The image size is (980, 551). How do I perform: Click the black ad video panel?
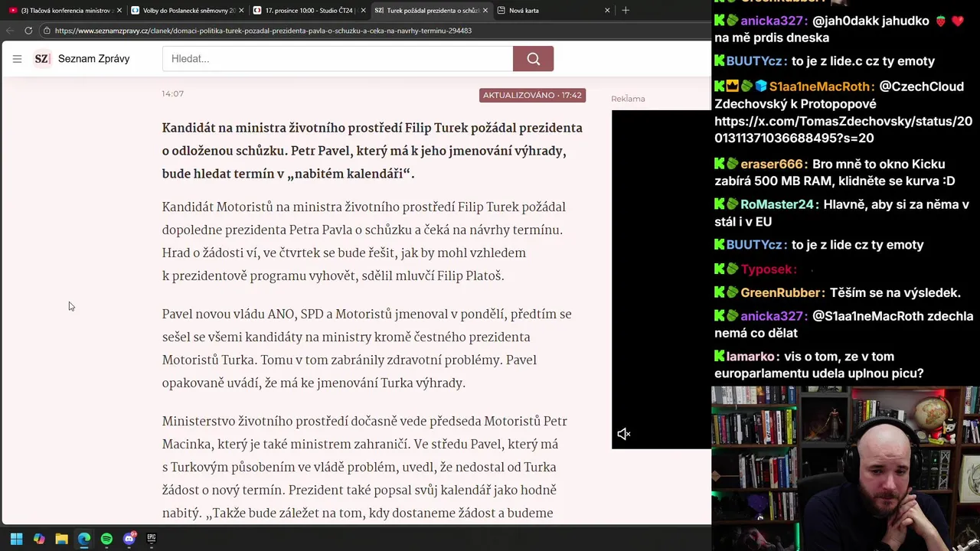click(x=661, y=279)
